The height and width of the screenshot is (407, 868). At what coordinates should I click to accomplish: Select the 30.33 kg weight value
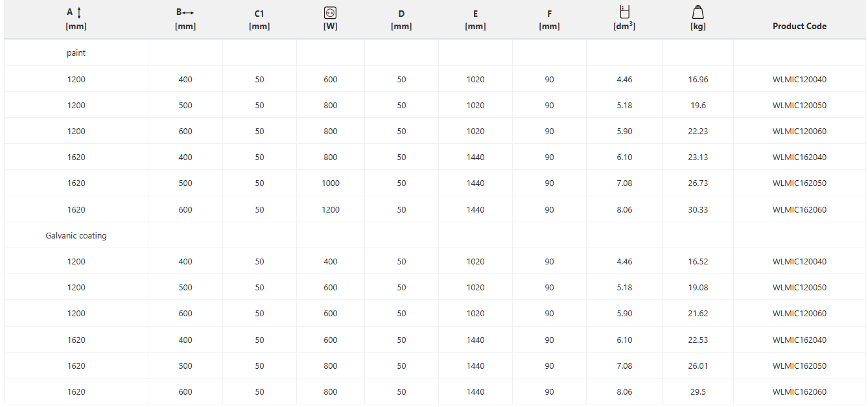click(x=698, y=210)
